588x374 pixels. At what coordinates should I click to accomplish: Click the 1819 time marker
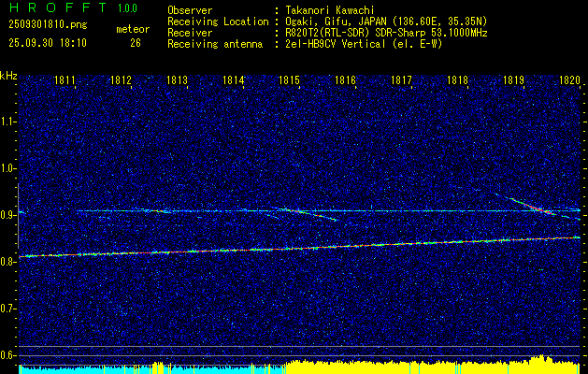coord(513,81)
